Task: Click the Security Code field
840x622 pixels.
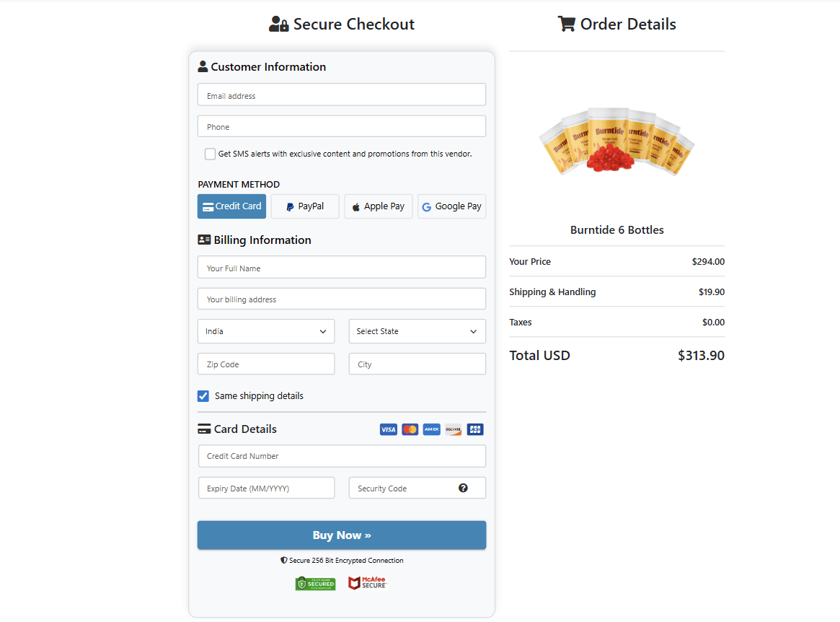Action: coord(417,488)
